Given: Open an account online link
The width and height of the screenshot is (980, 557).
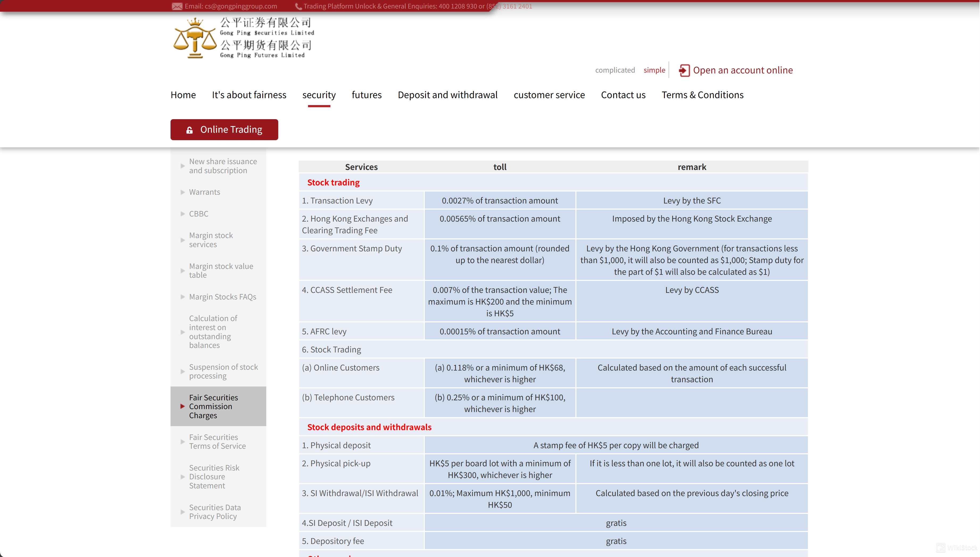Looking at the screenshot, I should (x=742, y=70).
